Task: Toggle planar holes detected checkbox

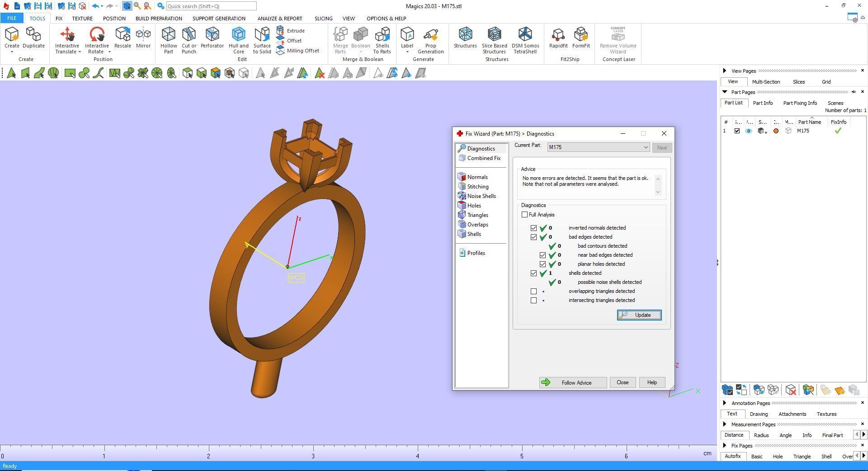Action: [542, 264]
